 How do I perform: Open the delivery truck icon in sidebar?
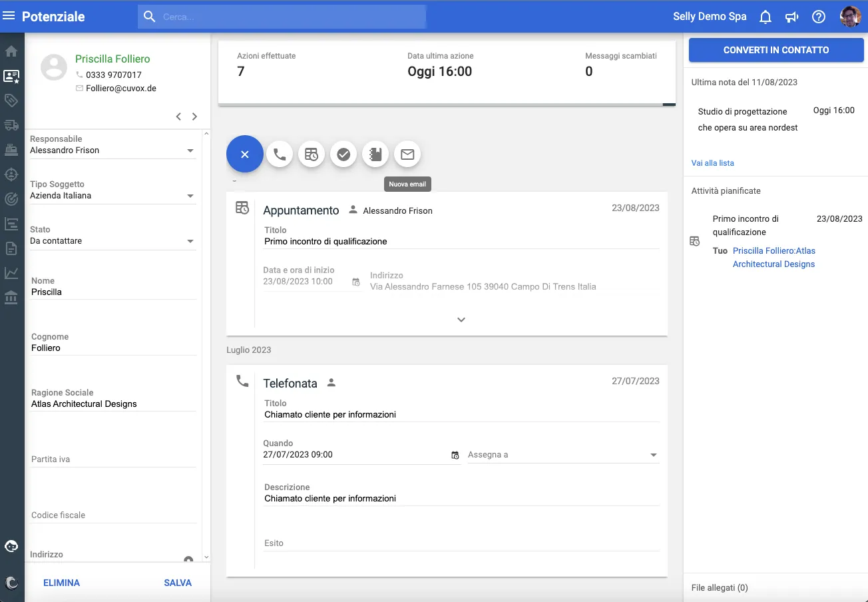click(x=11, y=125)
